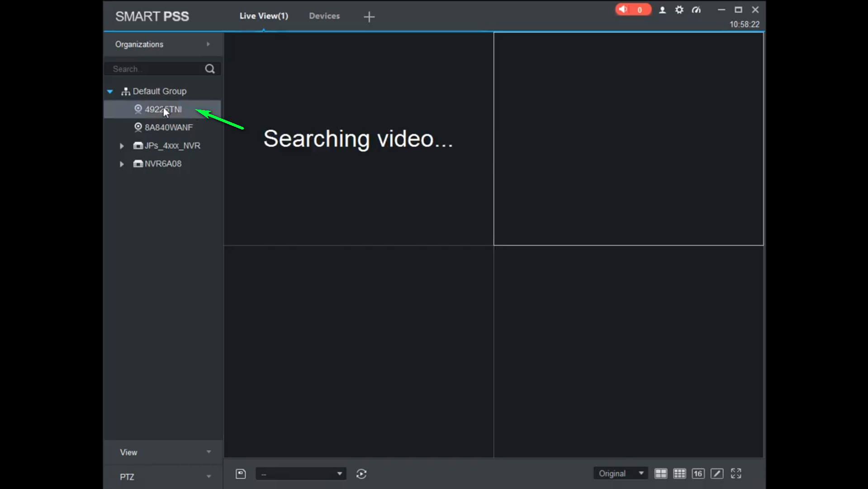868x489 pixels.
Task: Switch to 9-window split layout
Action: click(x=679, y=474)
